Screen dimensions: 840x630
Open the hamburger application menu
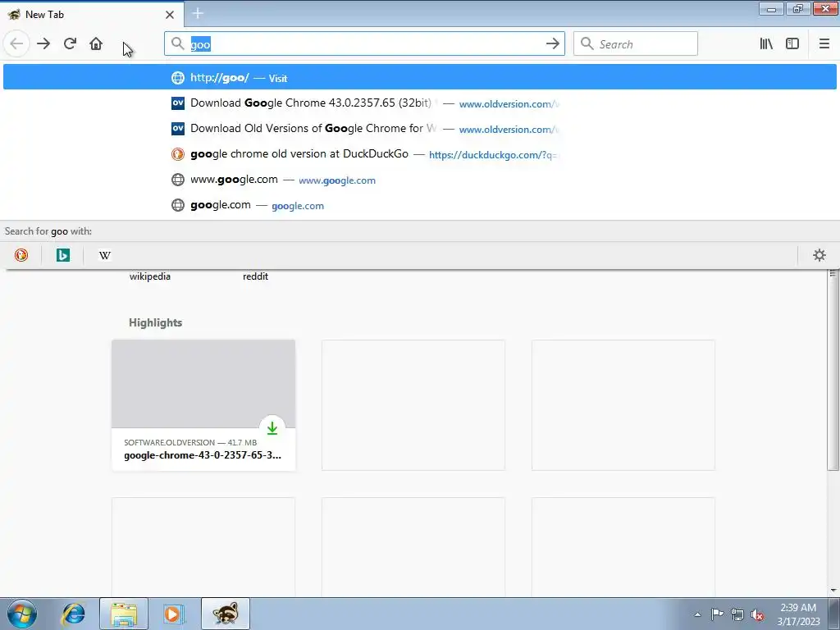coord(824,44)
